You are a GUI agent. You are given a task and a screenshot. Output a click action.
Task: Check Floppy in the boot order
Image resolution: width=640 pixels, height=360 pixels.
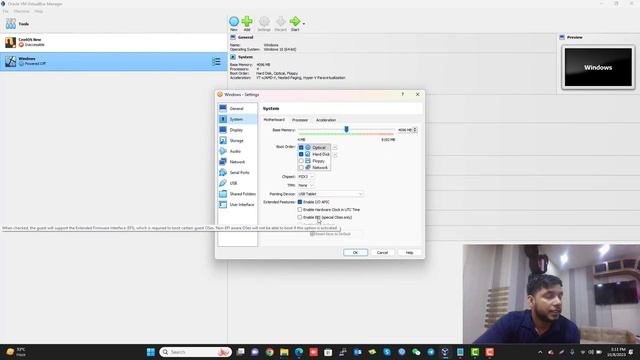[301, 161]
